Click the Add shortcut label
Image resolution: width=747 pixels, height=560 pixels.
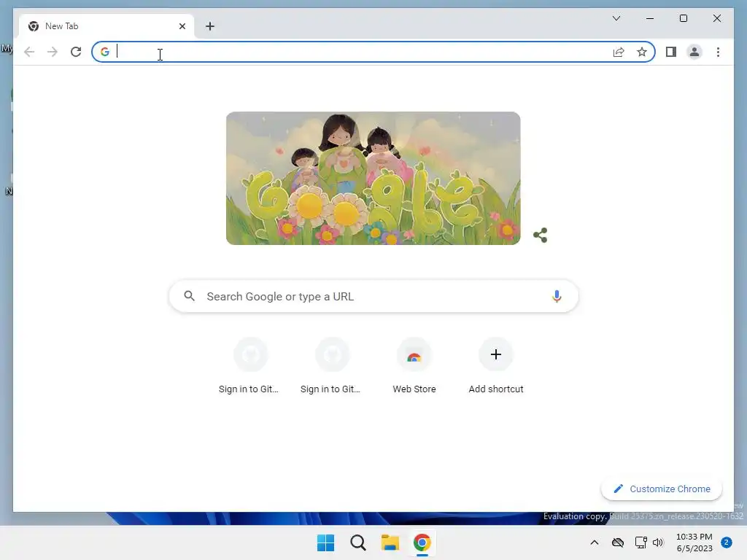click(x=496, y=389)
